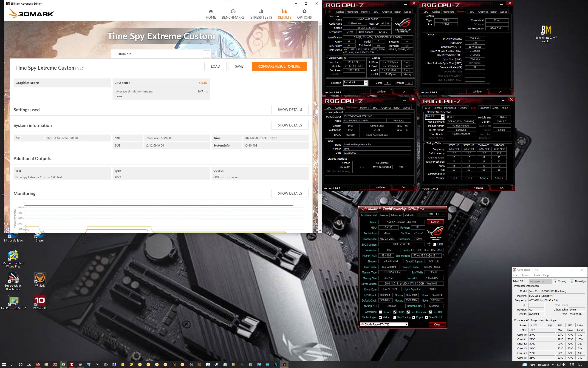Open the OPTIONS gear in 3DMark
The width and height of the screenshot is (588, 368).
[x=304, y=14]
